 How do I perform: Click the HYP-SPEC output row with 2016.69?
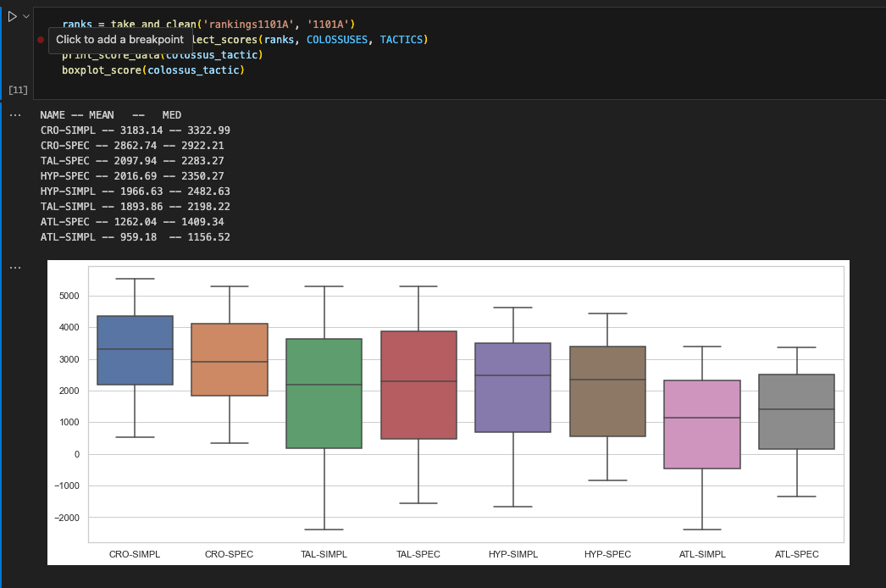tap(132, 176)
